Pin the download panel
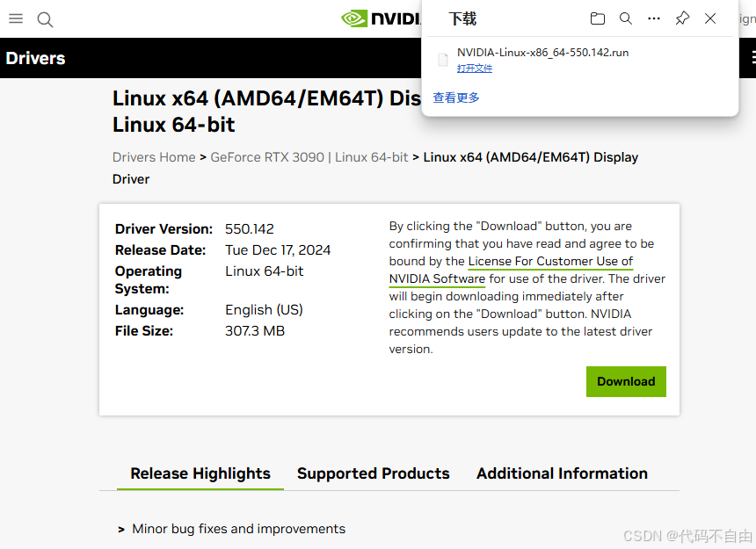The height and width of the screenshot is (549, 756). [682, 18]
